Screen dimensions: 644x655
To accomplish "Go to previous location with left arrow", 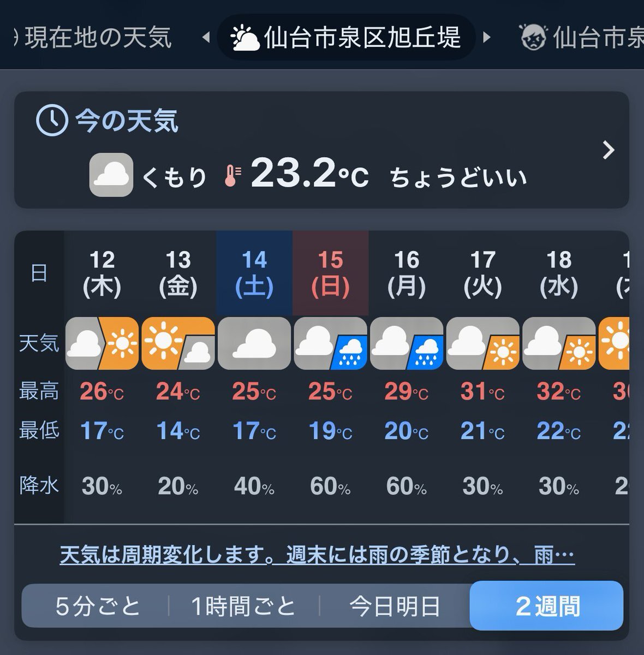I will [x=206, y=38].
